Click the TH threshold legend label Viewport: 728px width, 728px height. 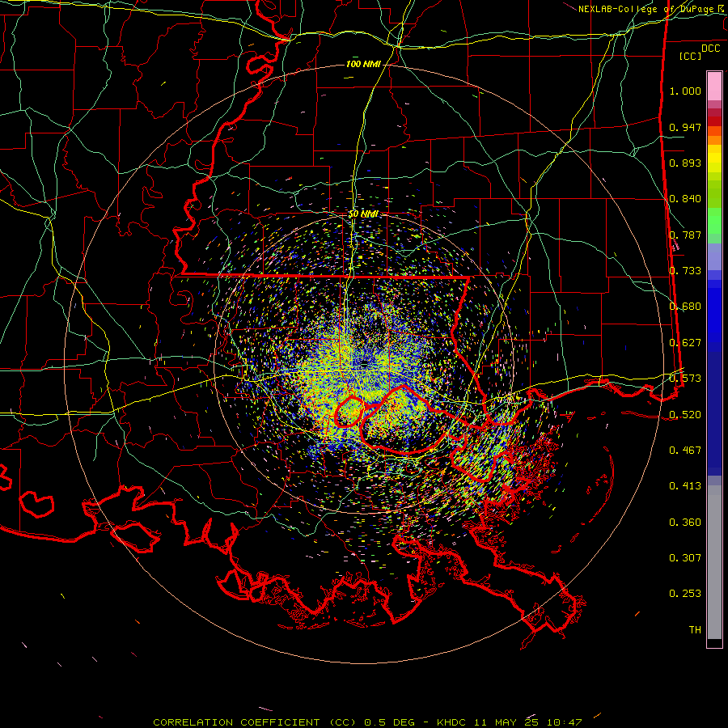pyautogui.click(x=695, y=630)
